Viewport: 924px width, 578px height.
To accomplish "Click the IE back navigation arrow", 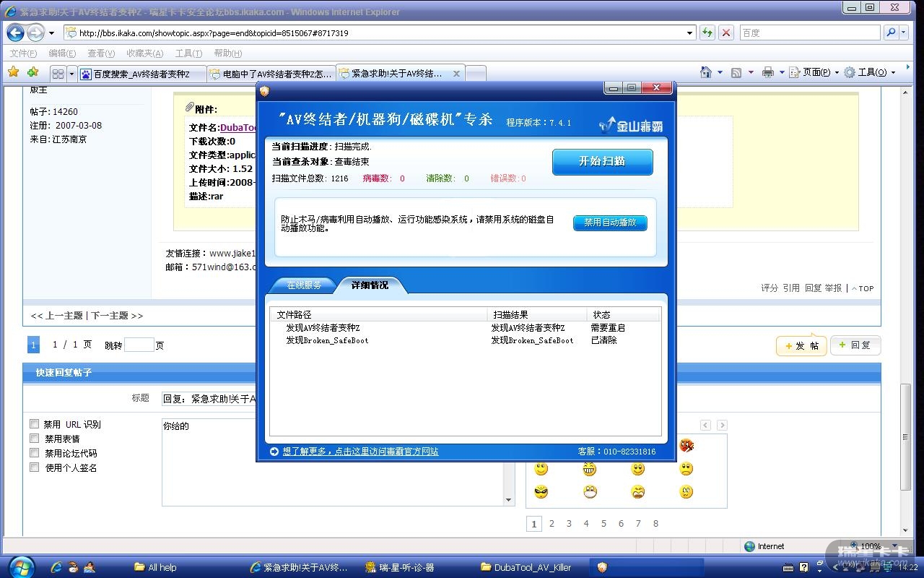I will pyautogui.click(x=15, y=33).
